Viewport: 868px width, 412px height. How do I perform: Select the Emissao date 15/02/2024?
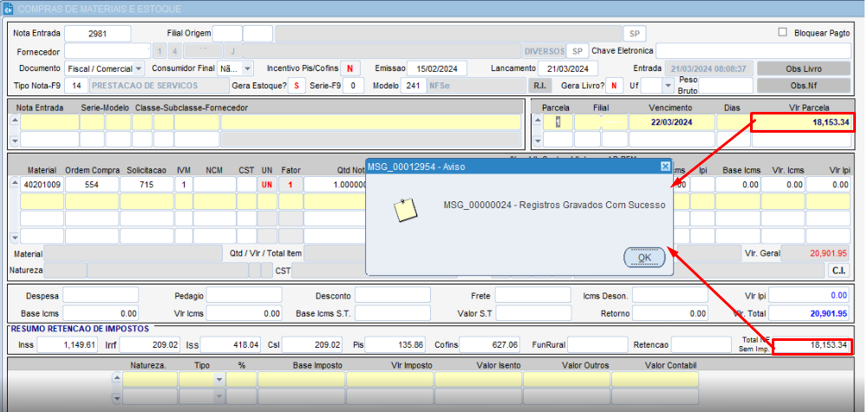click(437, 69)
